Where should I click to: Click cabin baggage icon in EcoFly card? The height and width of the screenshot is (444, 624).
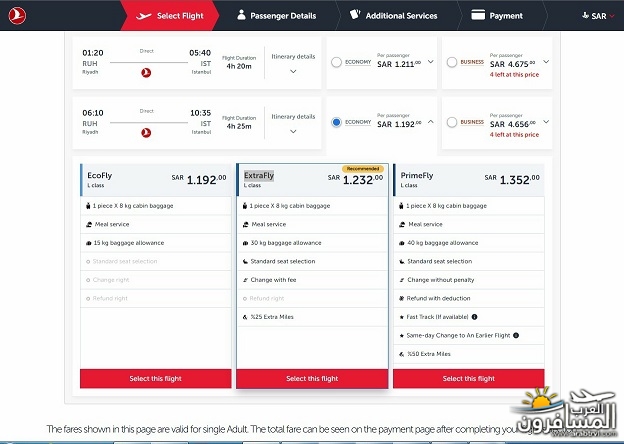coord(88,206)
